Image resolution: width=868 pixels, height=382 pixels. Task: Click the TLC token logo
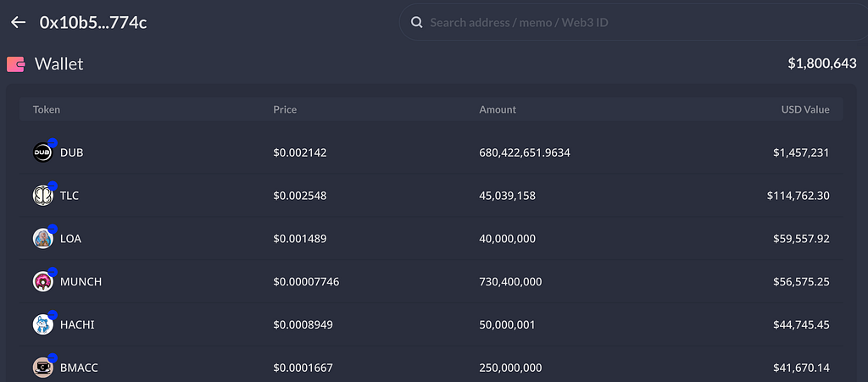pyautogui.click(x=42, y=196)
